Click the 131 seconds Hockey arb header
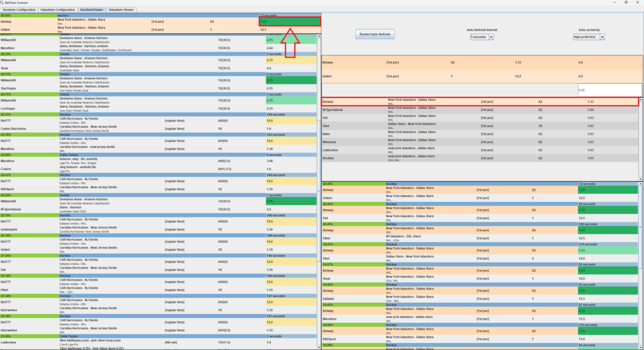The height and width of the screenshot is (350, 644). click(480, 244)
